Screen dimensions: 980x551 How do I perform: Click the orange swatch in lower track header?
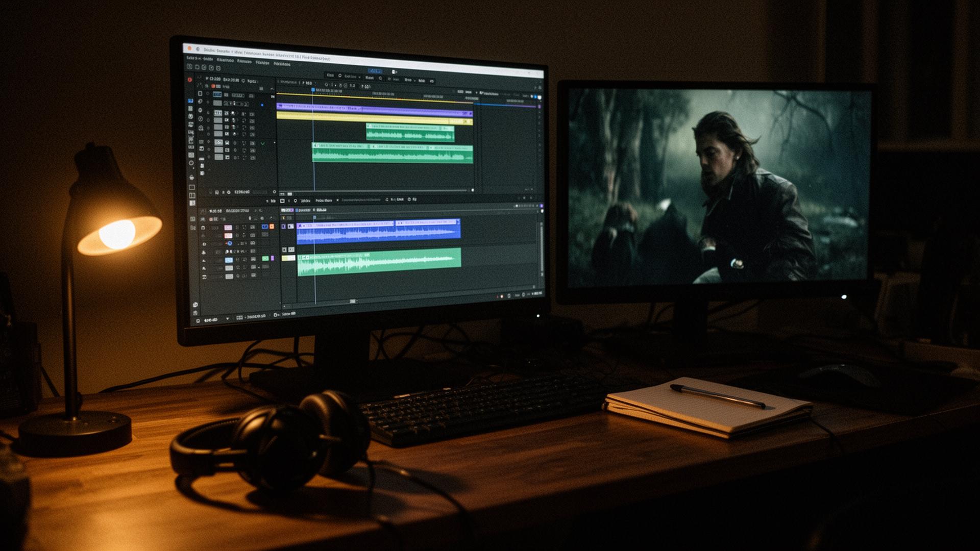pyautogui.click(x=272, y=227)
